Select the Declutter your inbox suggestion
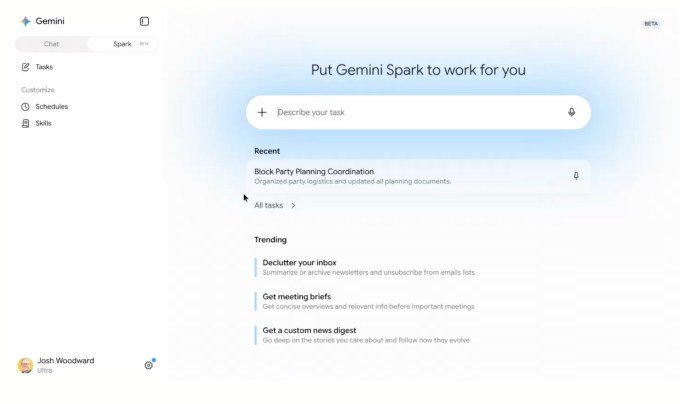Screen dimensions: 680x404 pos(368,267)
